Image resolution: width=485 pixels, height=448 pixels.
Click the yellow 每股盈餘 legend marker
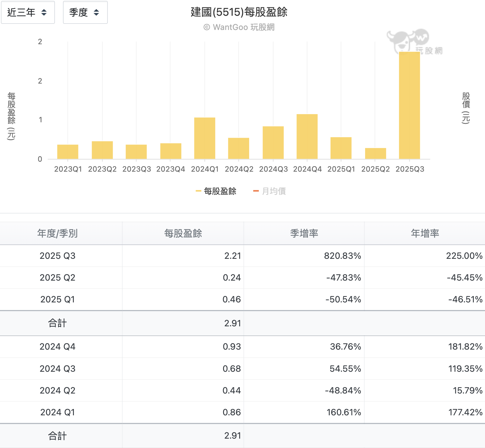tap(198, 191)
